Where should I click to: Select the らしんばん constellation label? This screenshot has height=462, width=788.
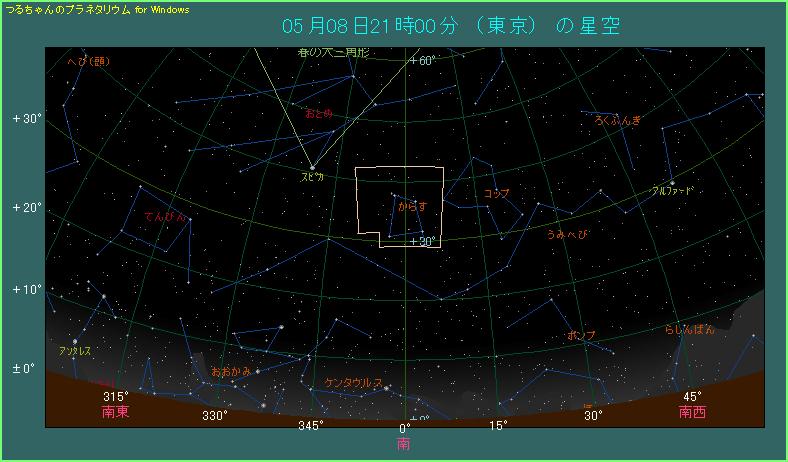[x=690, y=329]
